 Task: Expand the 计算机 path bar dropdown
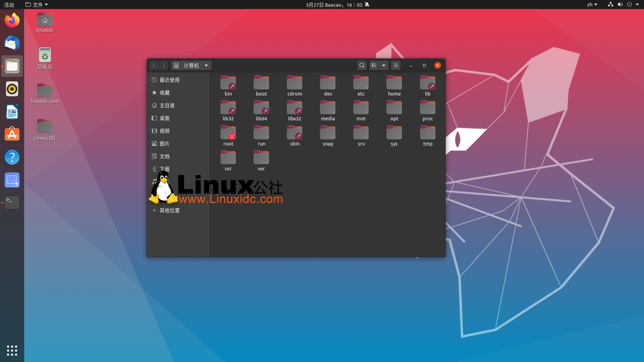click(206, 65)
